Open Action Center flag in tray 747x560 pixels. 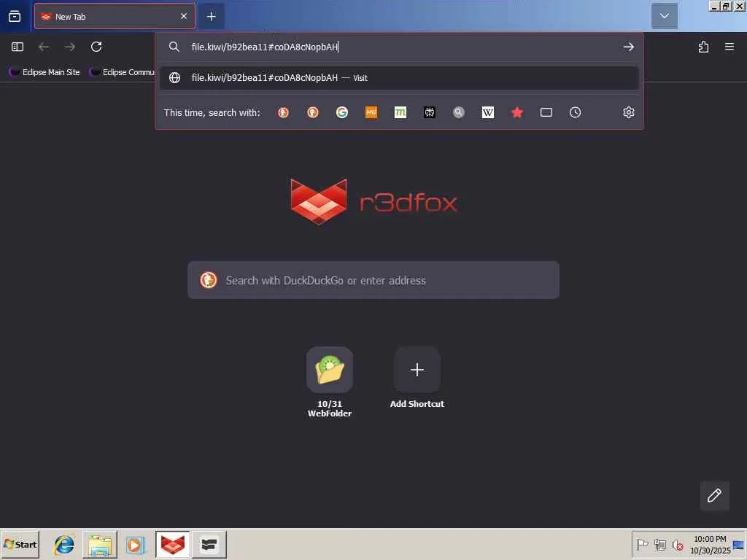642,544
